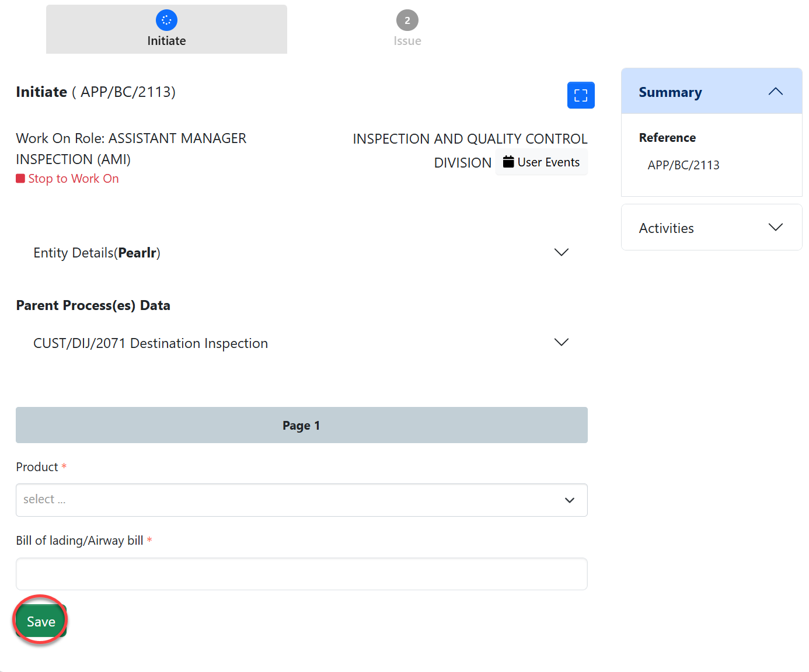809x672 pixels.
Task: Click the red stop square icon
Action: tap(20, 179)
